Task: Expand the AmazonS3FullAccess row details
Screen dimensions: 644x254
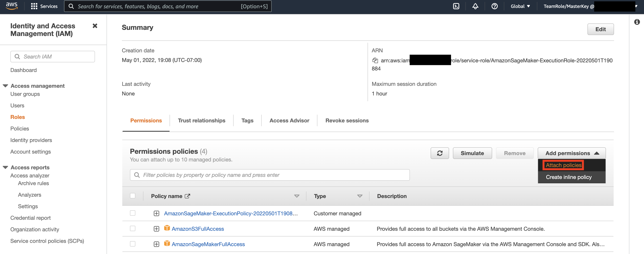Action: [x=156, y=229]
